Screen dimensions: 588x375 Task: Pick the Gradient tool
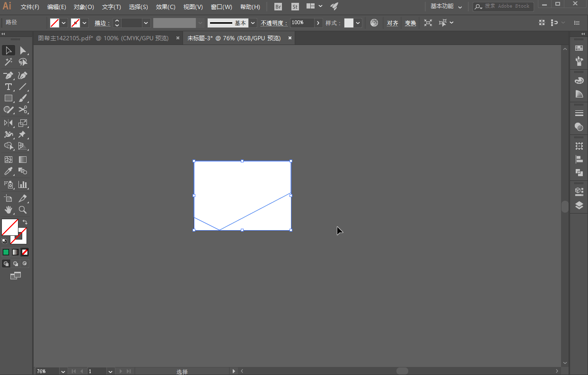coord(23,160)
